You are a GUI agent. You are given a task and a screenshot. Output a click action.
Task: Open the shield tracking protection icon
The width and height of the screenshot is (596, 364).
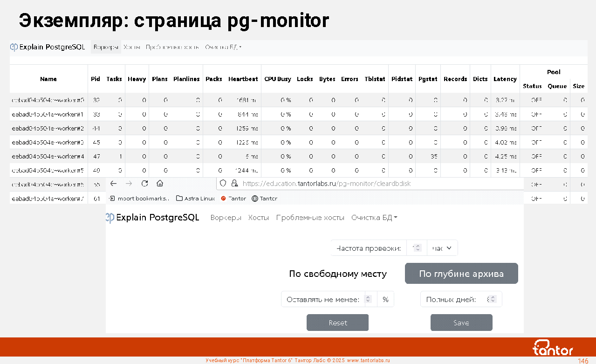point(223,184)
